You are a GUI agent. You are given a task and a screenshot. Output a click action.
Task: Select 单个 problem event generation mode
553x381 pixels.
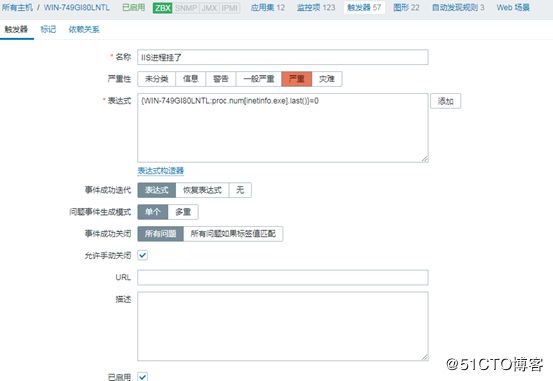point(153,212)
